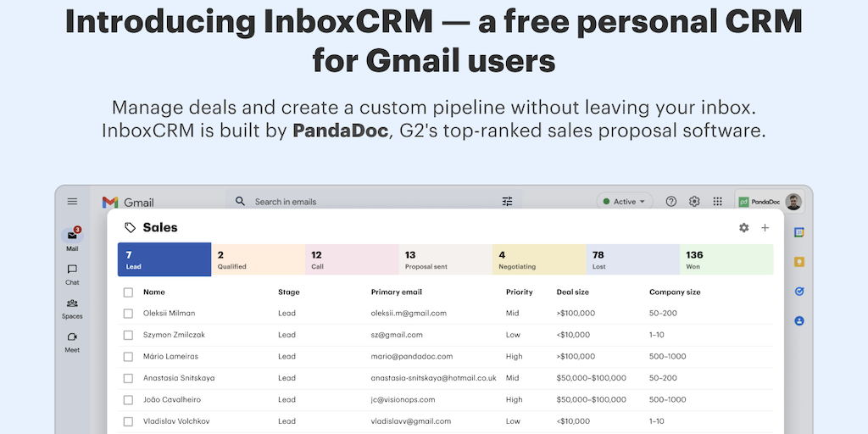Expand the Active status dropdown
This screenshot has height=434, width=868.
click(x=625, y=202)
